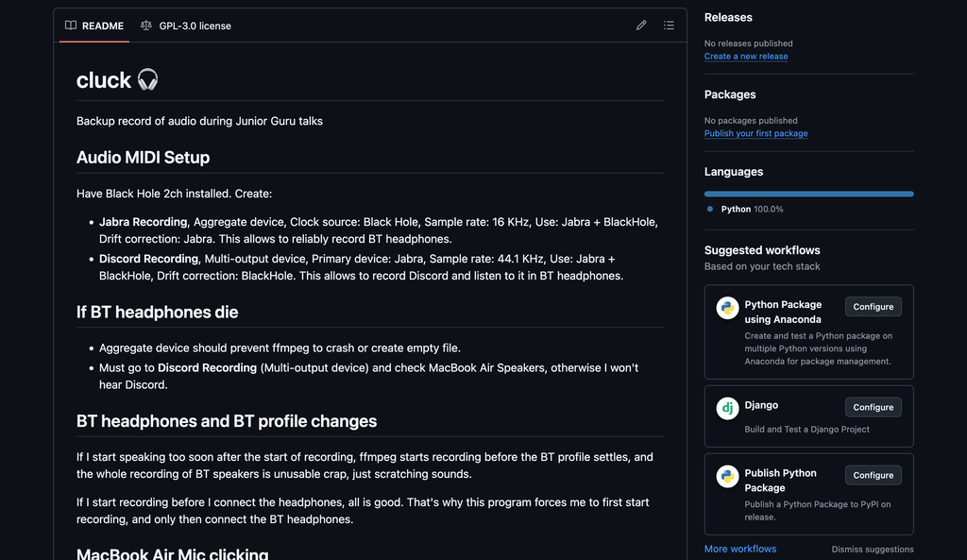Click Build and Test a Django Project text

pos(806,430)
